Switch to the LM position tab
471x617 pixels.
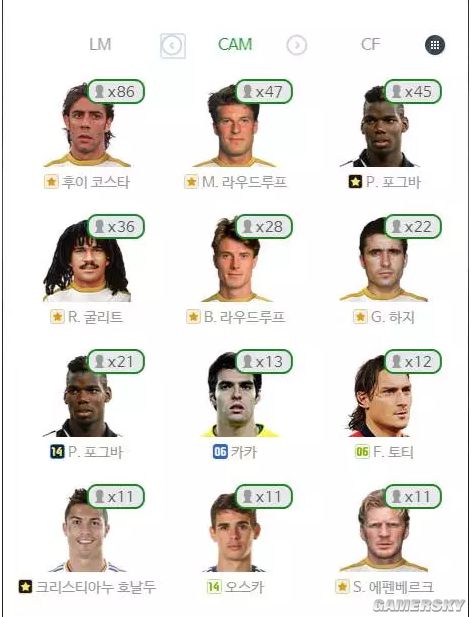point(100,44)
